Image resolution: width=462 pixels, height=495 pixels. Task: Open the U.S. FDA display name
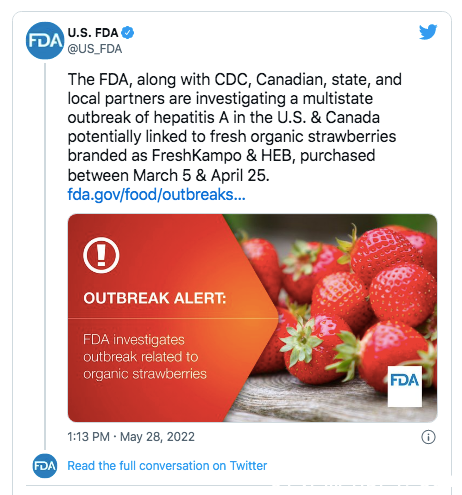coord(93,33)
